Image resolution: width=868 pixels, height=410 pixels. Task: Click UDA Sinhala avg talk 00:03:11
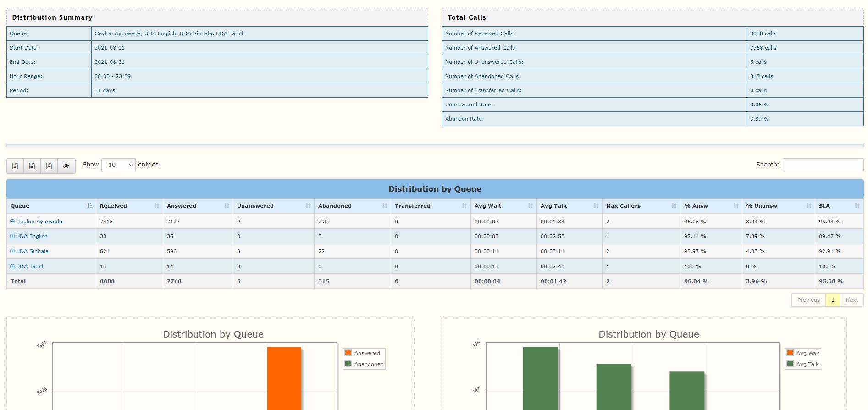coord(553,251)
